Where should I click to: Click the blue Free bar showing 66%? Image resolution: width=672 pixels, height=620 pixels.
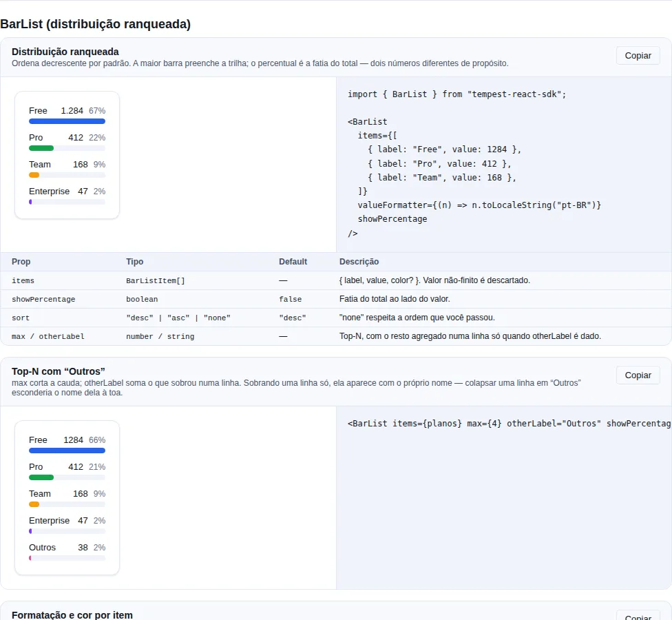(67, 451)
